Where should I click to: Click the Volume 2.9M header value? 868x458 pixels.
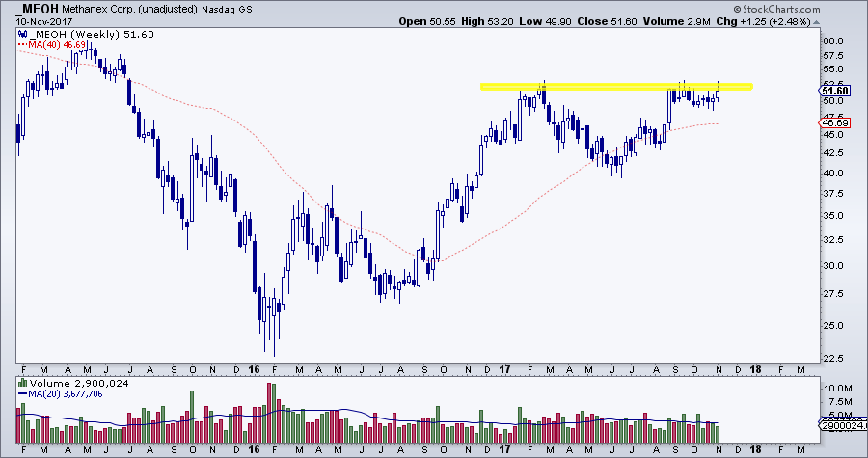(x=677, y=21)
